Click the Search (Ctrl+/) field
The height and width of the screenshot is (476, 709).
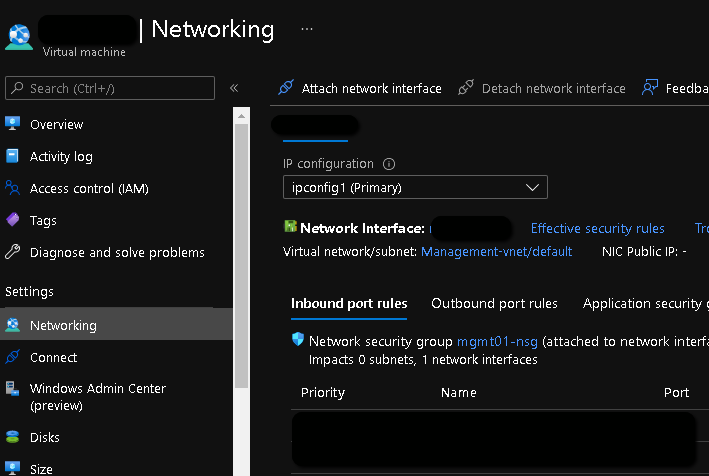pyautogui.click(x=110, y=88)
